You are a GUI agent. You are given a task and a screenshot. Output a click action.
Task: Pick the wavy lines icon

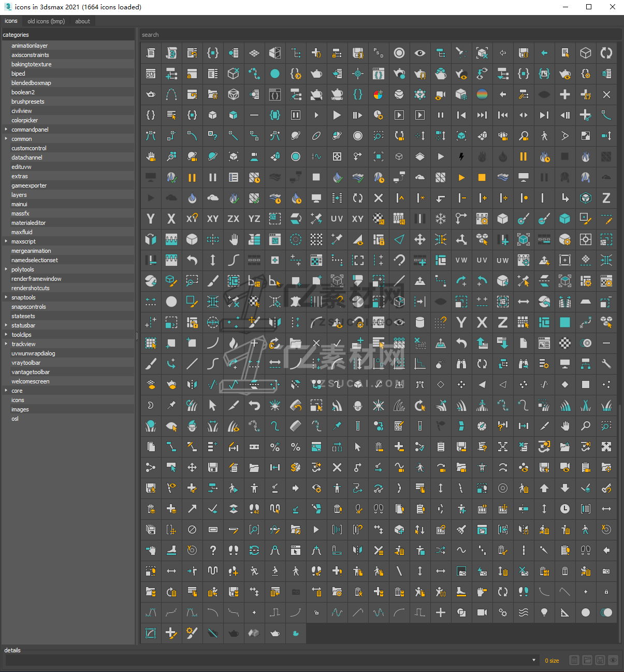pyautogui.click(x=524, y=612)
